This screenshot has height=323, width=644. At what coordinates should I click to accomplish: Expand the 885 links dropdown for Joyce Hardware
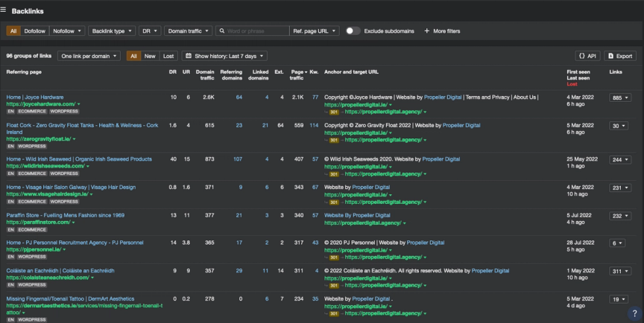tap(619, 97)
